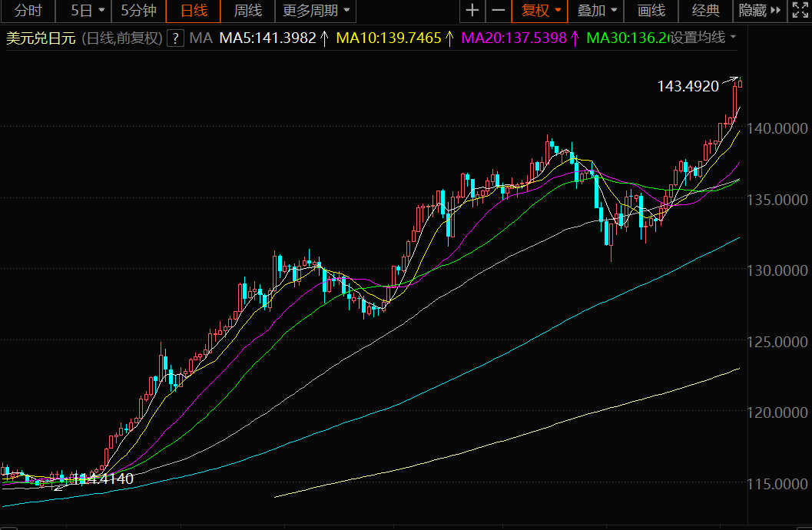The image size is (812, 530).
Task: Click the 130.0000 price axis label
Action: (777, 270)
